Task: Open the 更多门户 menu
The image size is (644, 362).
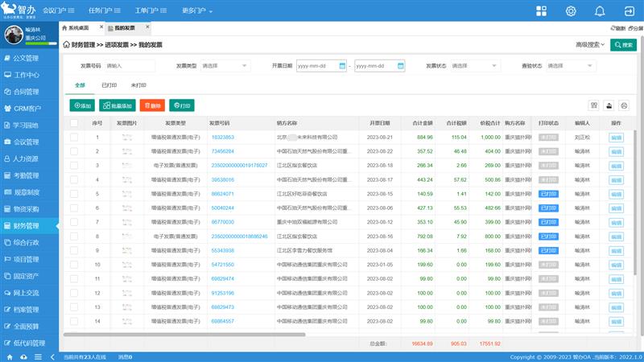Action: point(197,12)
